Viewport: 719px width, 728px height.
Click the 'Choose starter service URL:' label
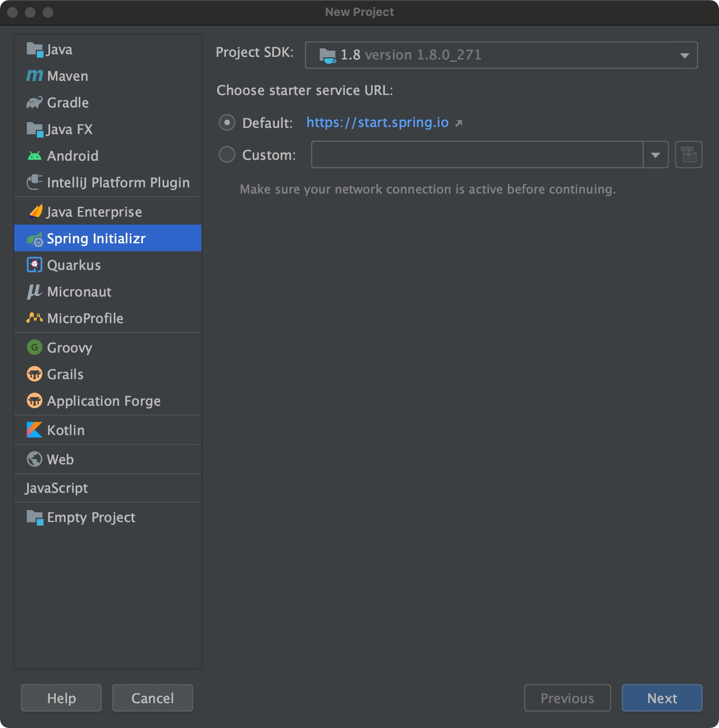(x=304, y=91)
